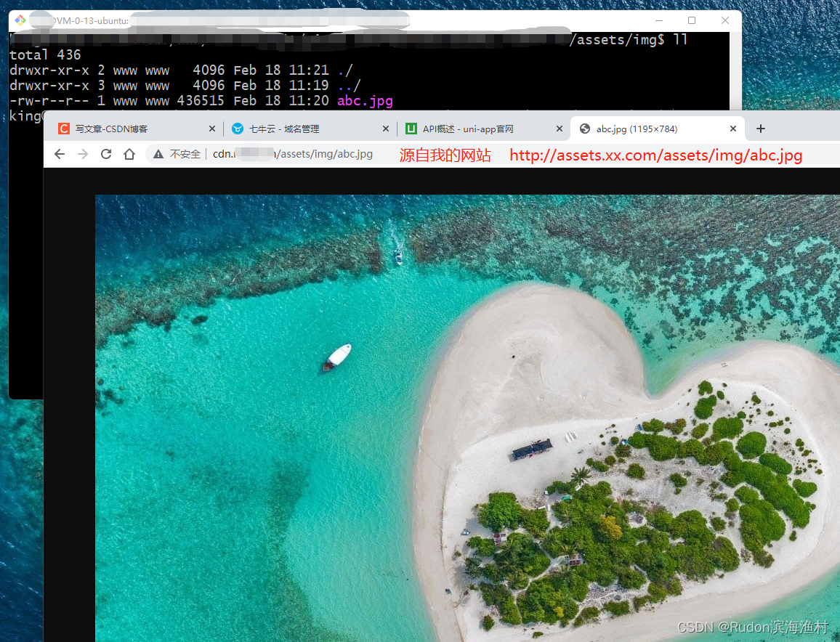This screenshot has height=642, width=840.
Task: Click the terminal title VM-0-13-ubuntu
Action: [92, 20]
